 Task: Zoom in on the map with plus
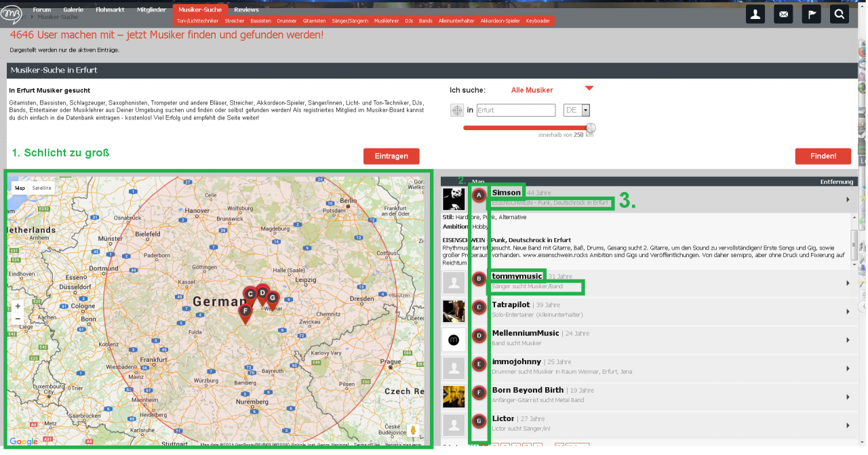[x=18, y=306]
